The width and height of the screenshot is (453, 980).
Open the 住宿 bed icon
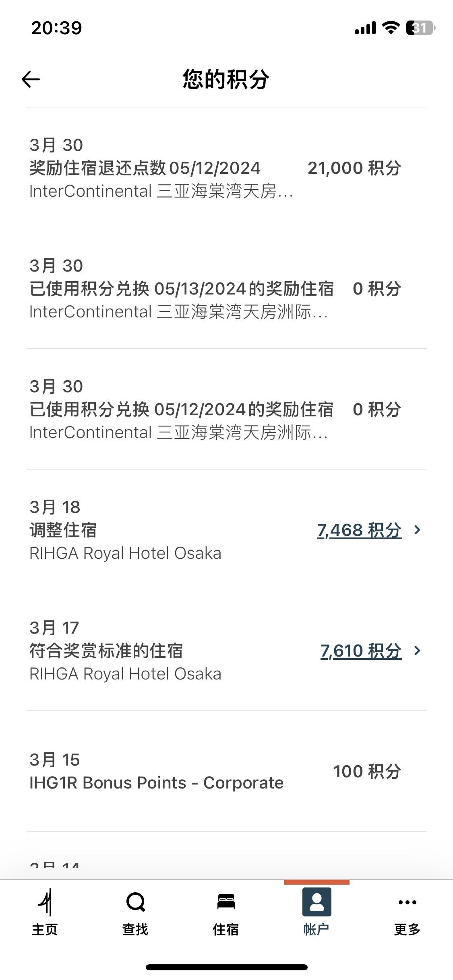tap(226, 902)
